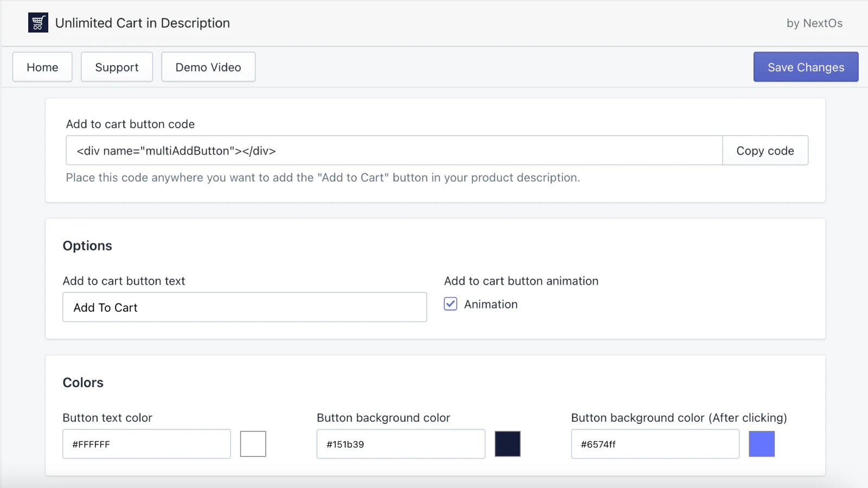Edit the #151b39 background color field
Image resolution: width=868 pixels, height=488 pixels.
tap(401, 444)
